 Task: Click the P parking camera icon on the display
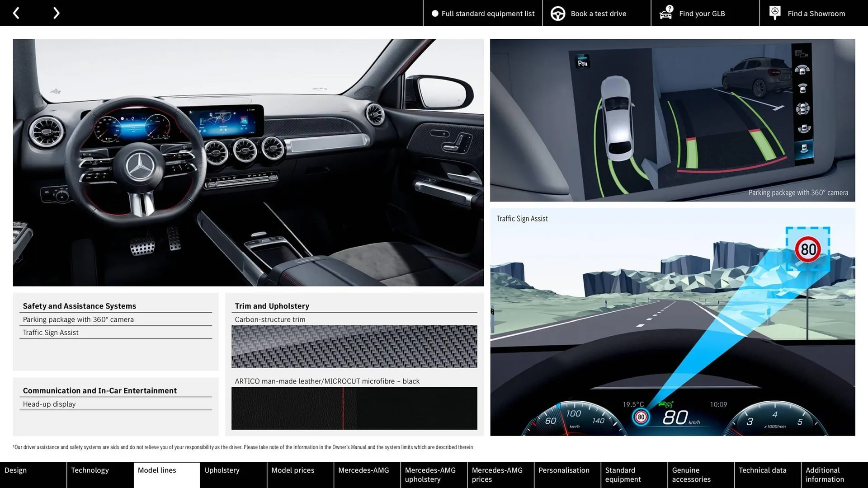[x=582, y=62]
